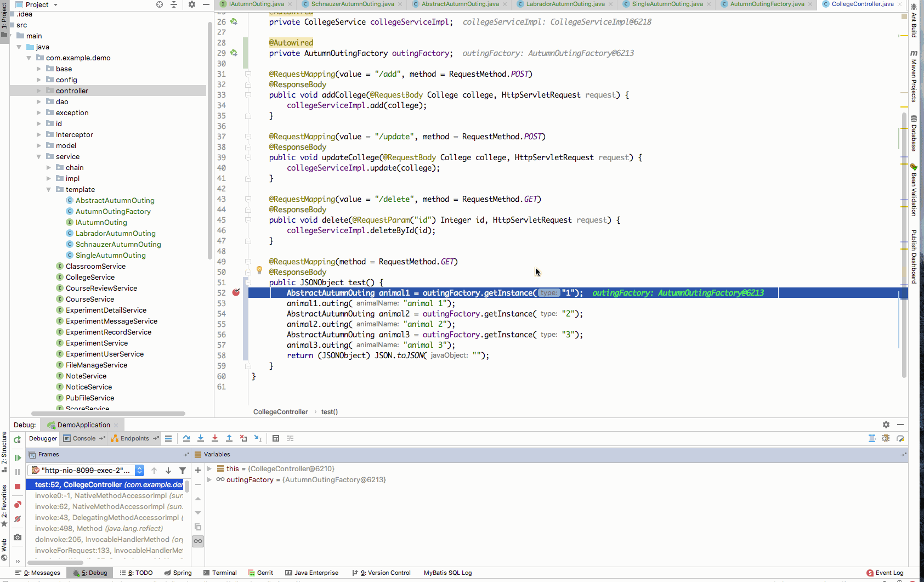Click the Drop Frame icon

click(x=243, y=438)
